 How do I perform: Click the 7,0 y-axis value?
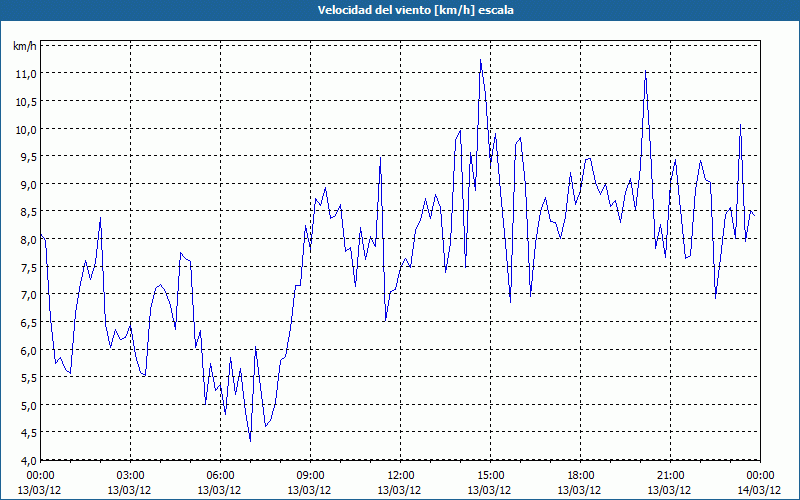(28, 295)
